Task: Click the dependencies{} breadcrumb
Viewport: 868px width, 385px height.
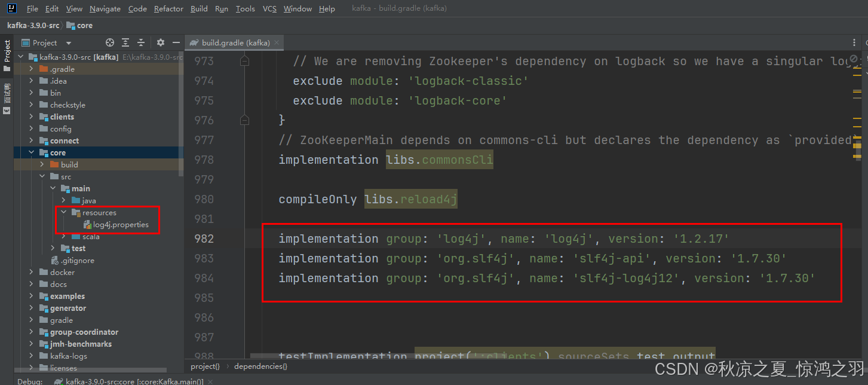Action: (260, 366)
